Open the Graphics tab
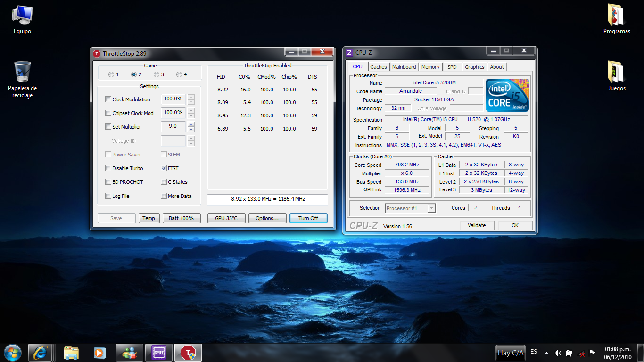Screen dimensions: 644x362 (x=475, y=67)
